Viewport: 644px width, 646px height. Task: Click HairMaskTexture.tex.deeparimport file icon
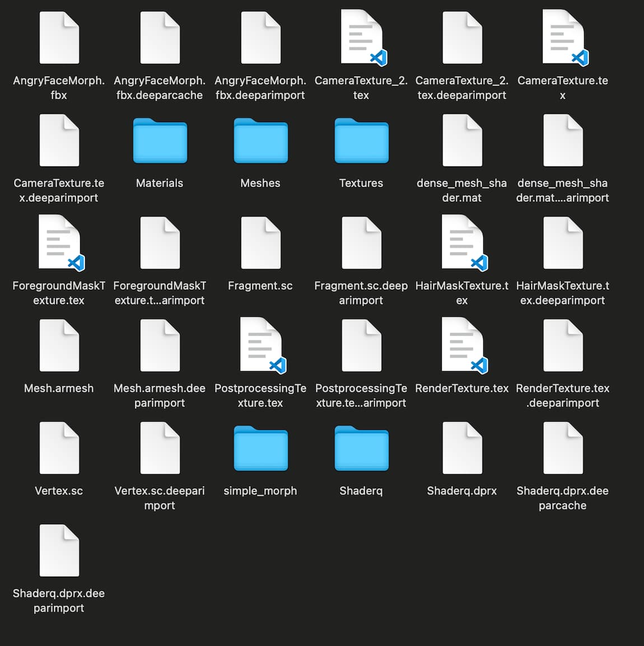point(563,242)
